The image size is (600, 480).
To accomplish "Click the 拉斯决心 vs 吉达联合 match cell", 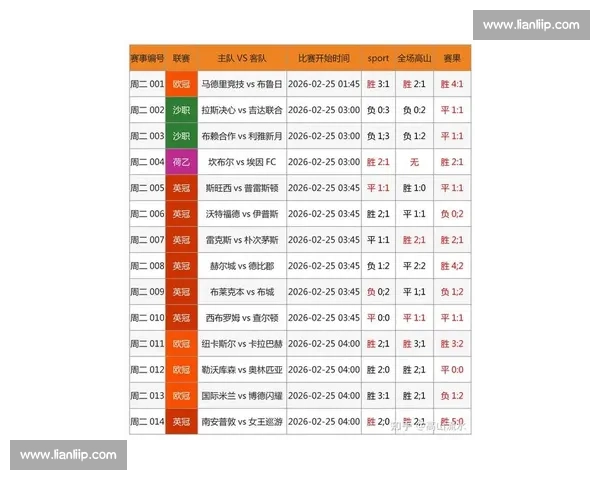I will coord(242,110).
